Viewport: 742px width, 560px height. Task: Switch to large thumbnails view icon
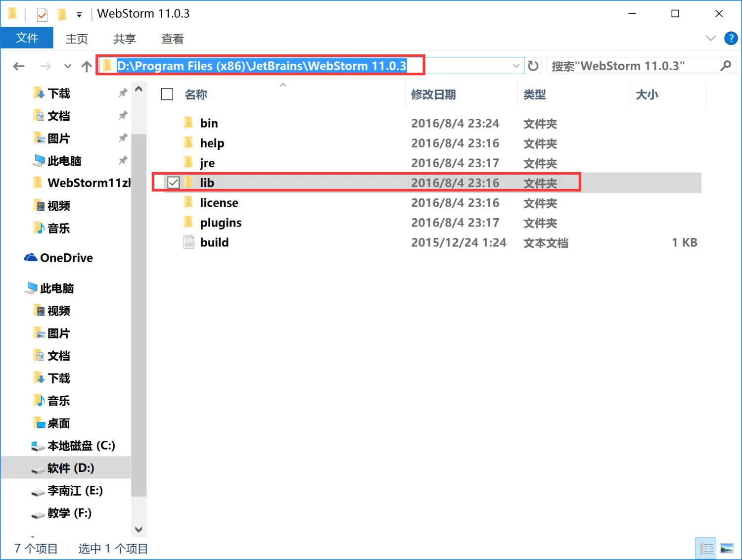[x=727, y=548]
